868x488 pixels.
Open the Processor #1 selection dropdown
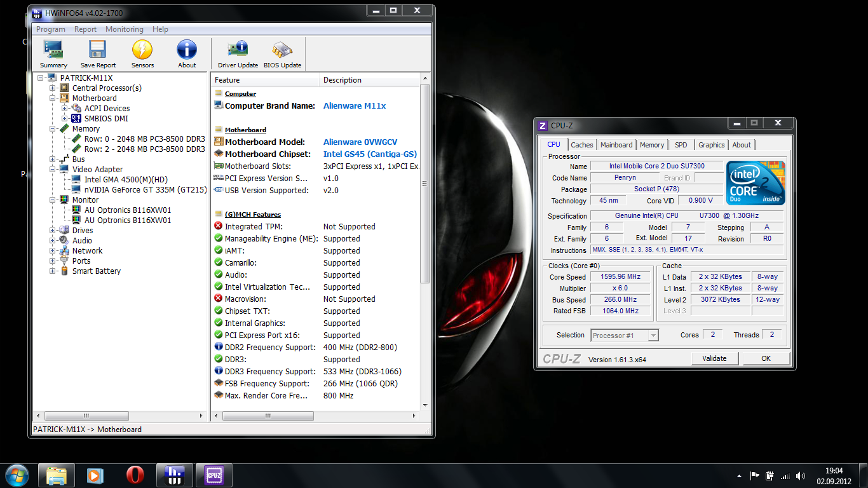click(625, 335)
